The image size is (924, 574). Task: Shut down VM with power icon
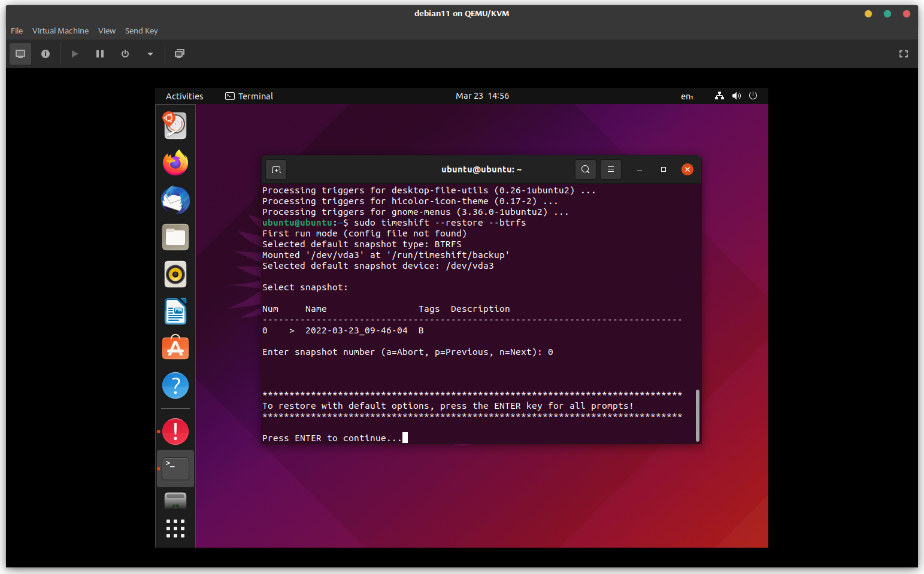tap(125, 54)
